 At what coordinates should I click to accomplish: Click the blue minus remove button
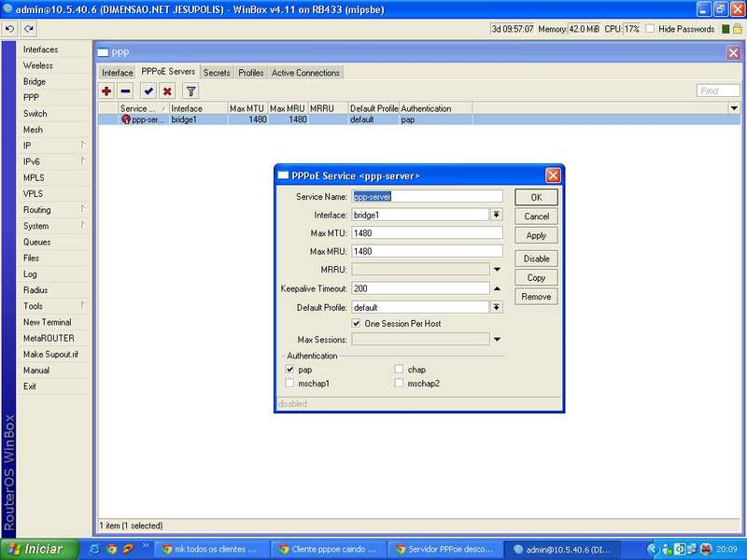click(126, 91)
